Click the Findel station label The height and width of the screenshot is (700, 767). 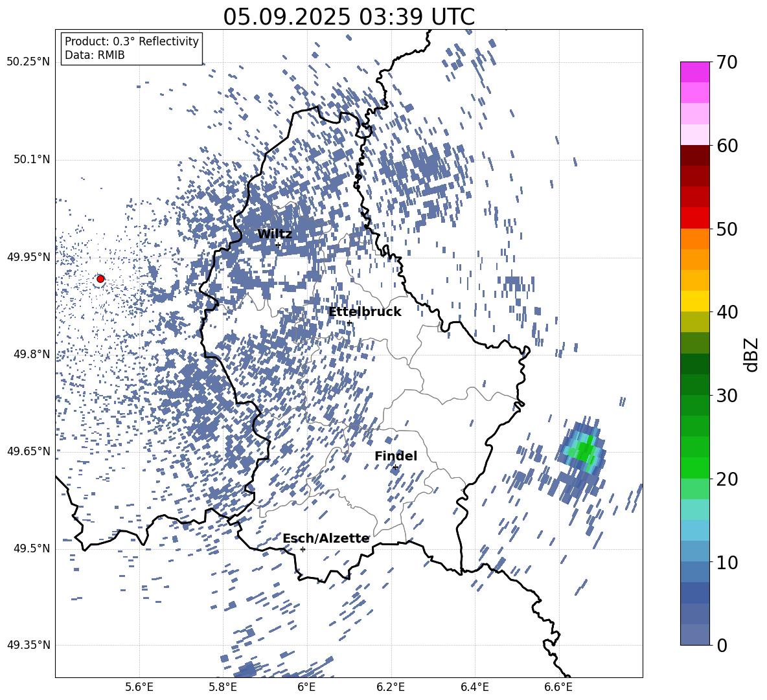click(396, 456)
